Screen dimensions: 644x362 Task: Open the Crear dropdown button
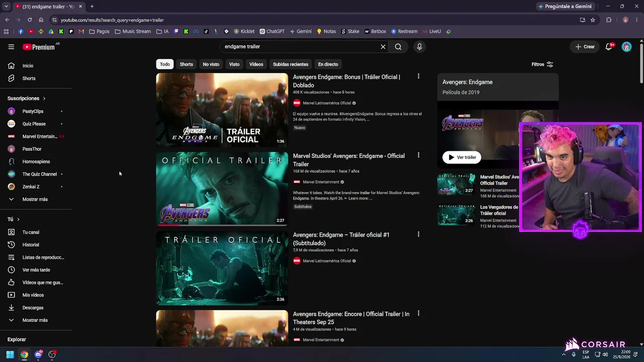click(x=585, y=47)
